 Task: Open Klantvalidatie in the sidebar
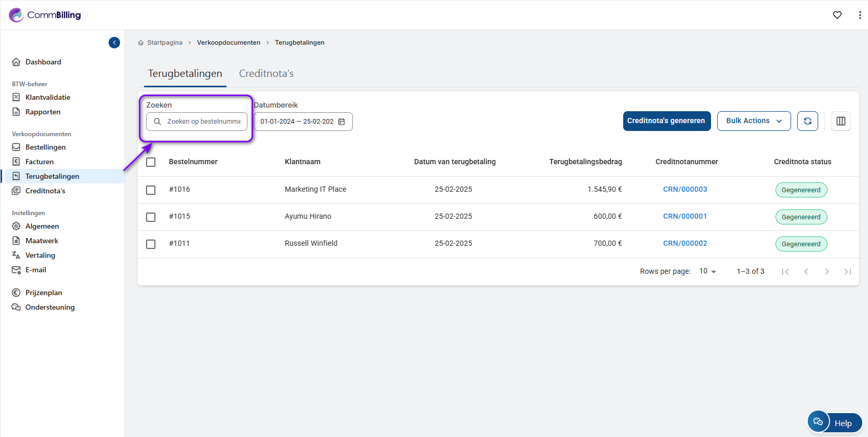(48, 97)
